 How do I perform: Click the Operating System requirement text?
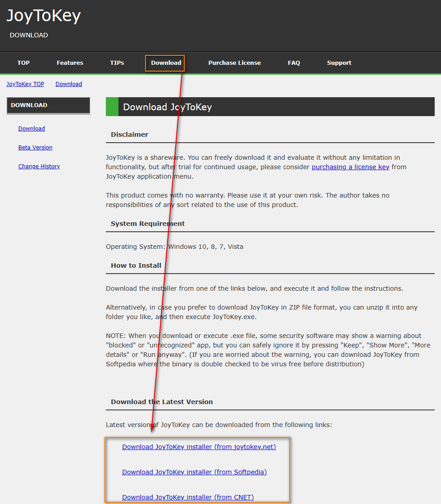click(x=174, y=247)
